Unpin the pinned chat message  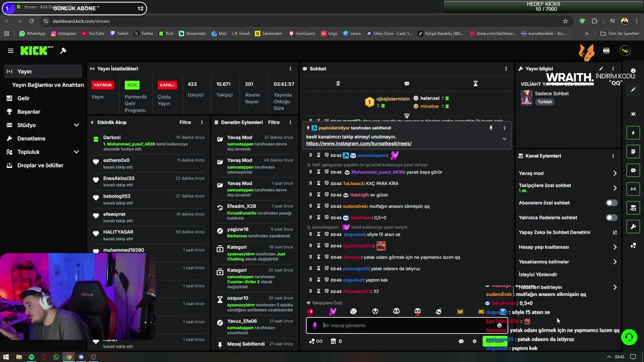pyautogui.click(x=491, y=128)
